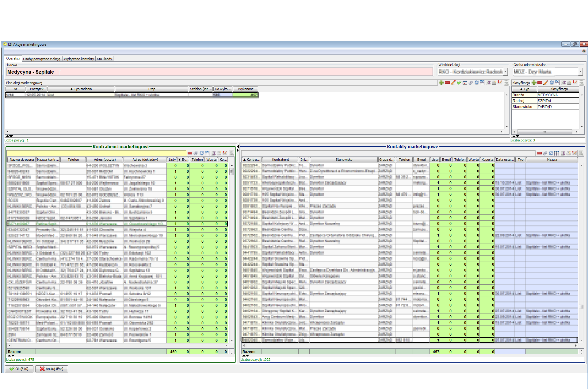588x389 pixels.
Task: Delete selected Kontrahenci marketingowi row
Action: (x=190, y=153)
